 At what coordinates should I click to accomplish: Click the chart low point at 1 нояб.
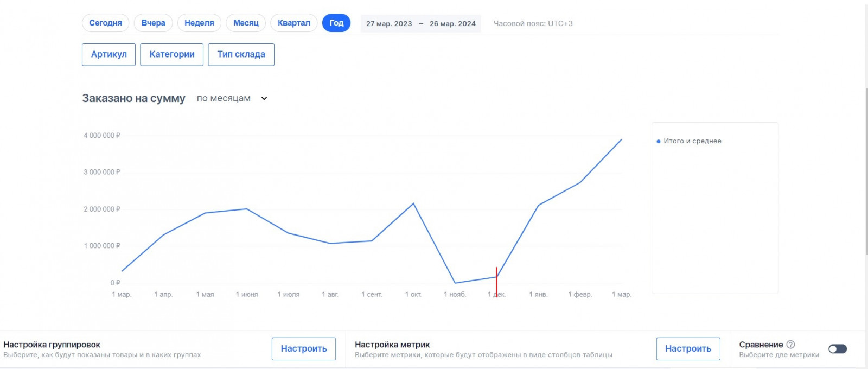pyautogui.click(x=455, y=283)
